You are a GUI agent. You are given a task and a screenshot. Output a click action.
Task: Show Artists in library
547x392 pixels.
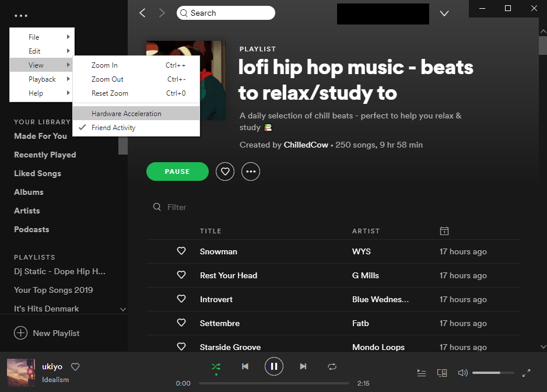pyautogui.click(x=27, y=211)
